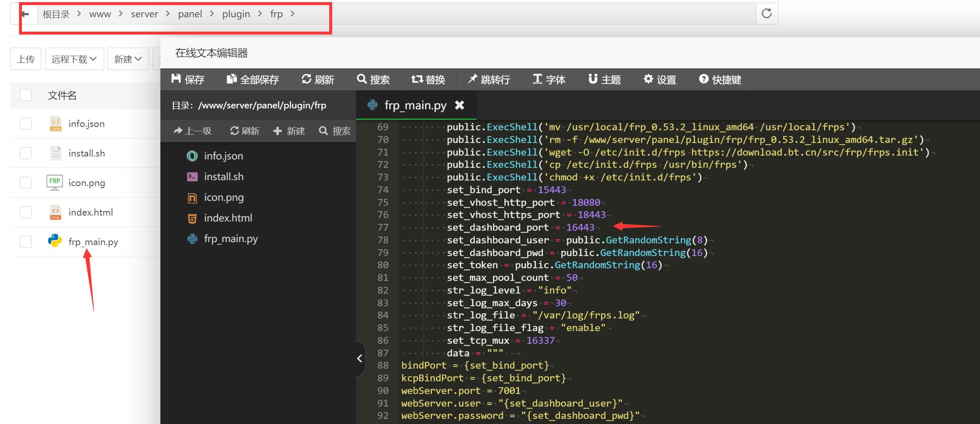Check the frp_main.py row checkbox
Screen dimensions: 980x424
tap(26, 242)
